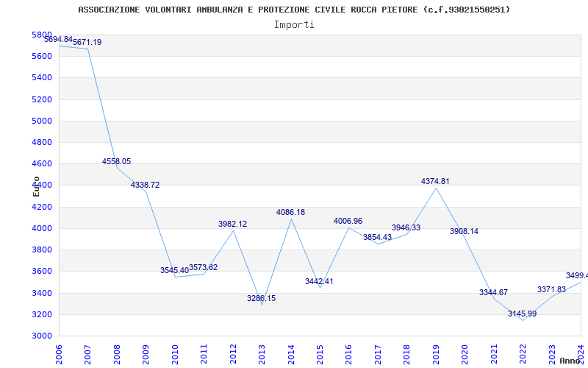Click data label 3854.43
The image size is (588, 368).
pos(377,237)
